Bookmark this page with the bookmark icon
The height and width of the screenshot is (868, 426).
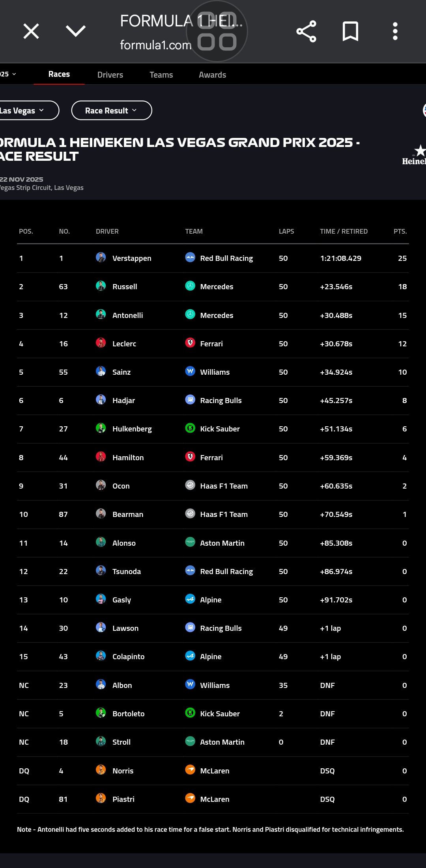click(x=350, y=32)
